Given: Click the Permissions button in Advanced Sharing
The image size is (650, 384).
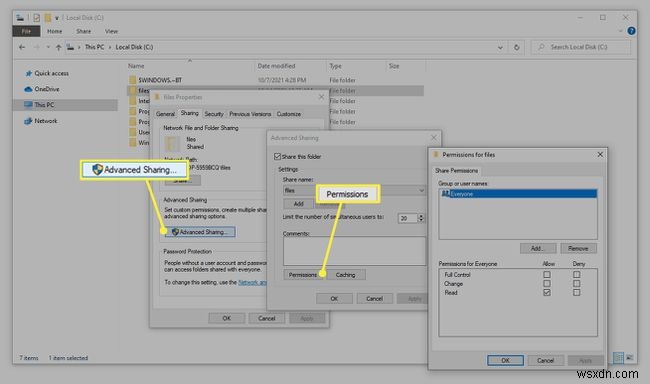Looking at the screenshot, I should tap(303, 275).
